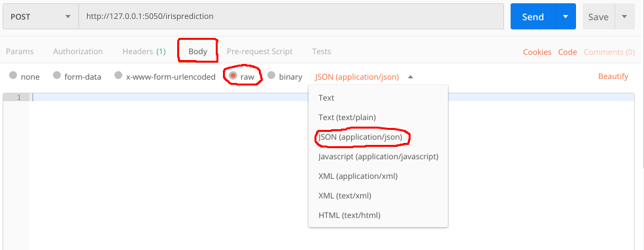The image size is (644, 250).
Task: Switch to the Authorization tab
Action: (78, 52)
